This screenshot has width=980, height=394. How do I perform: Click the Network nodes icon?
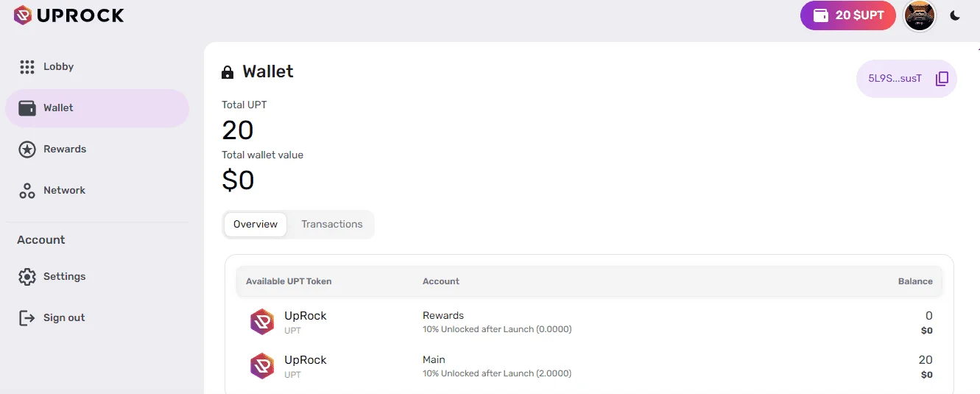point(27,191)
